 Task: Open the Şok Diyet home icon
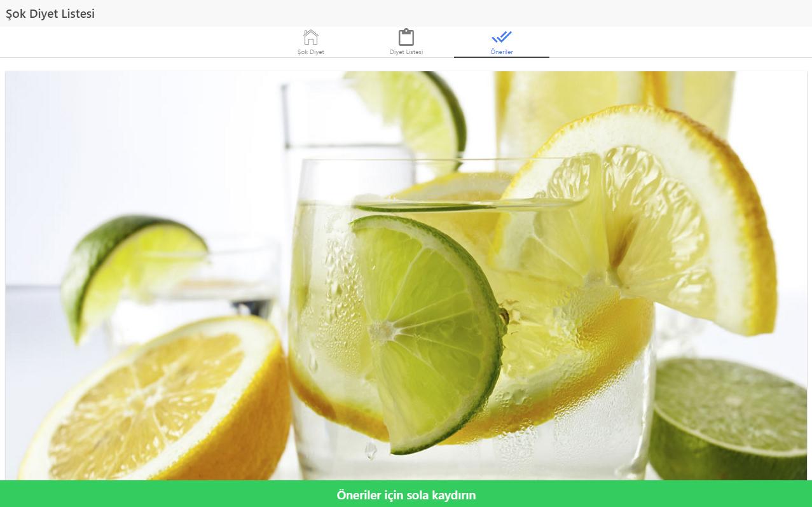click(x=311, y=37)
